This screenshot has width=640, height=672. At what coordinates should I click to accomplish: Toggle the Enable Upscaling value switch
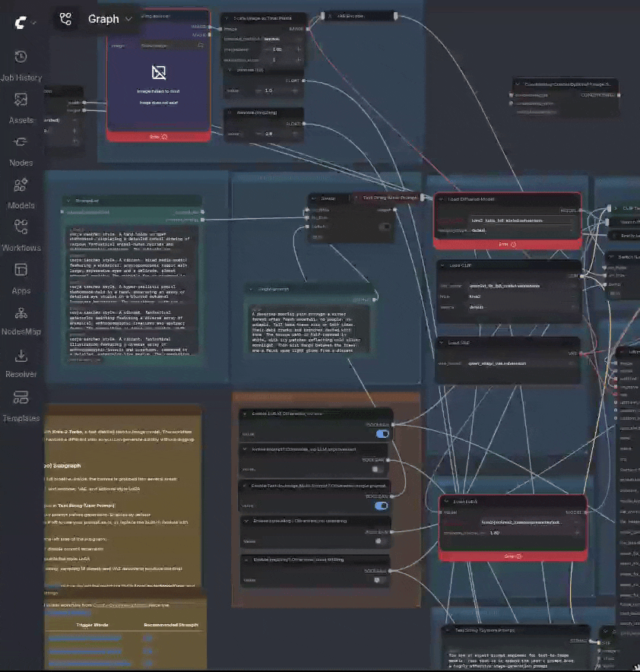point(379,541)
